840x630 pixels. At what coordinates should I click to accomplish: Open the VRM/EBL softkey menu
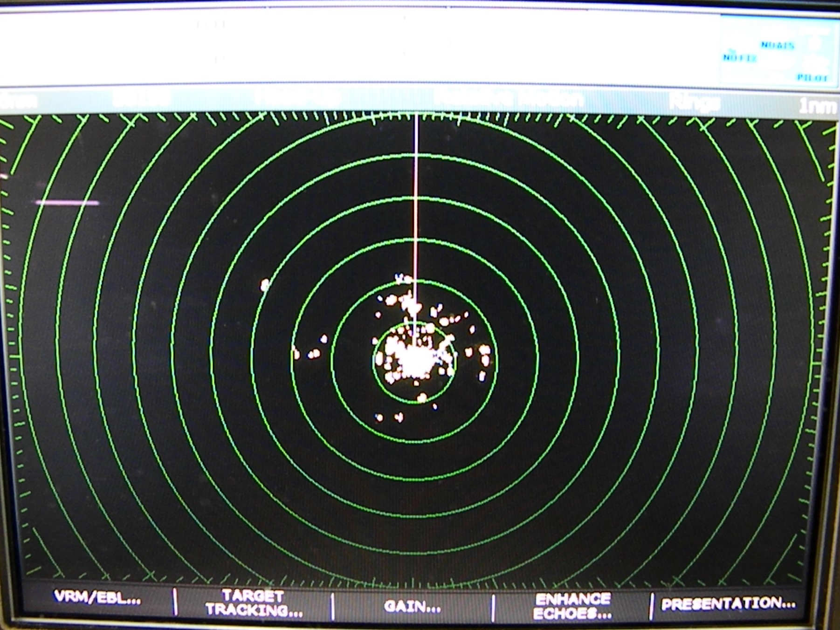(x=97, y=598)
